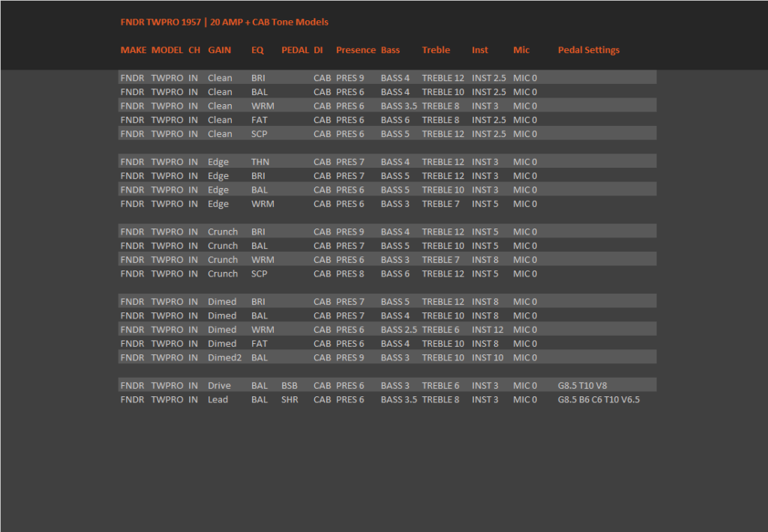The width and height of the screenshot is (768, 532).
Task: Click the Bass column header
Action: tap(390, 50)
